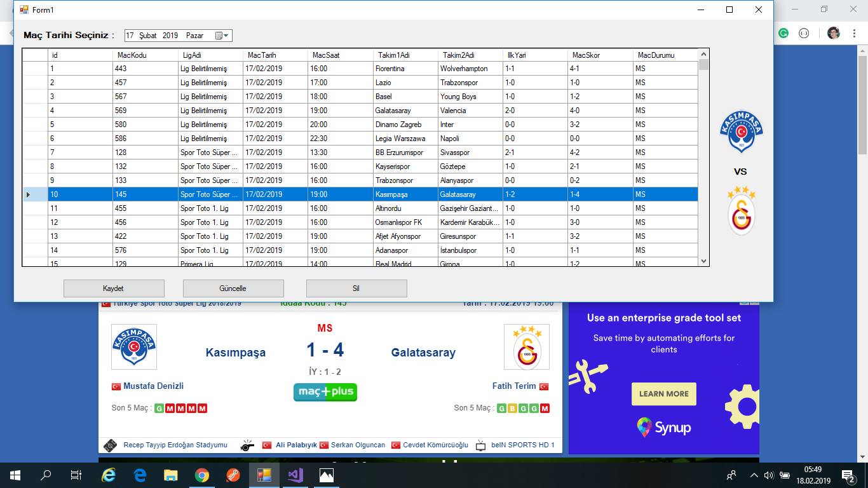The image size is (868, 488).
Task: Select row header of selected row 10
Action: point(35,194)
